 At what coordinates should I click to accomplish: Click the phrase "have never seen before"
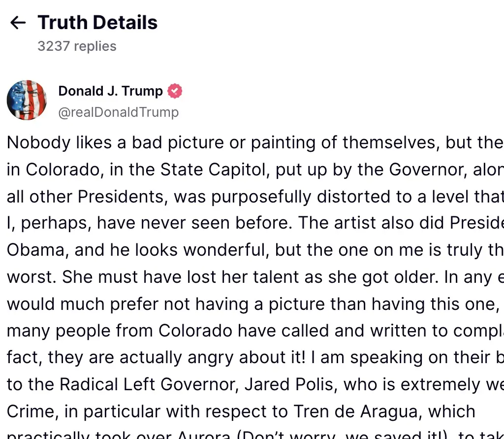point(192,223)
